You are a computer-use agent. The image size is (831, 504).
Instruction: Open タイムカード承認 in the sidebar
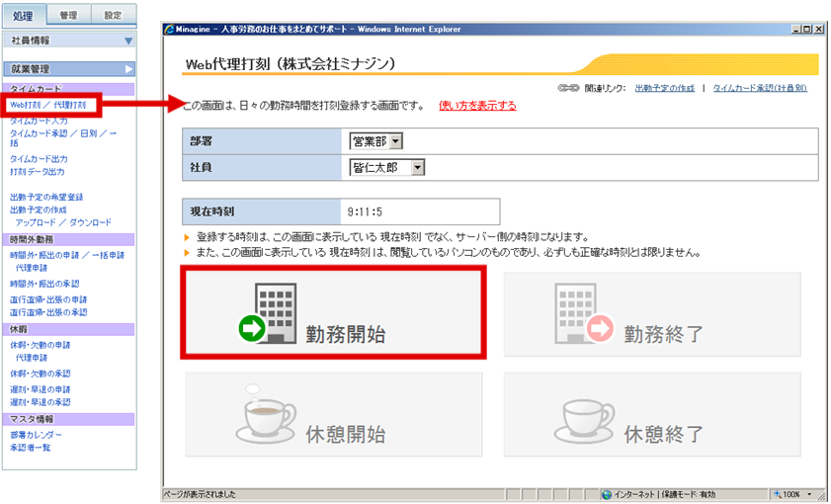point(39,133)
